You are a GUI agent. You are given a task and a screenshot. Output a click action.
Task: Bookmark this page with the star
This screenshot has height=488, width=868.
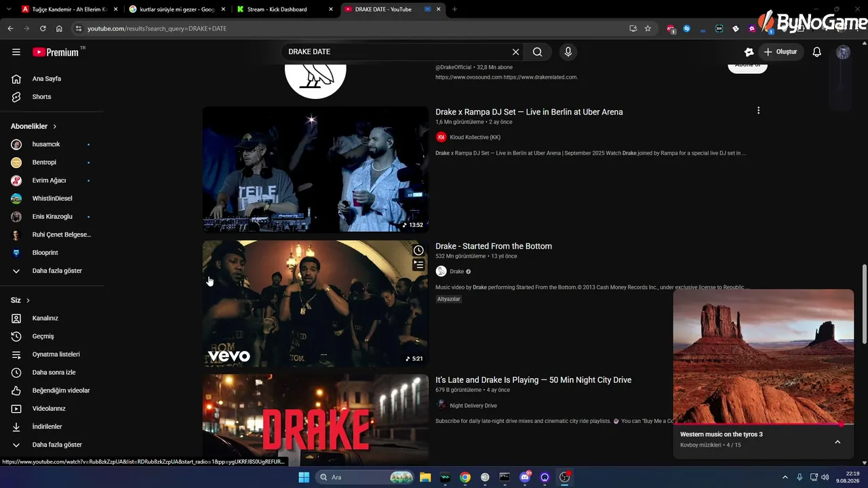[648, 28]
